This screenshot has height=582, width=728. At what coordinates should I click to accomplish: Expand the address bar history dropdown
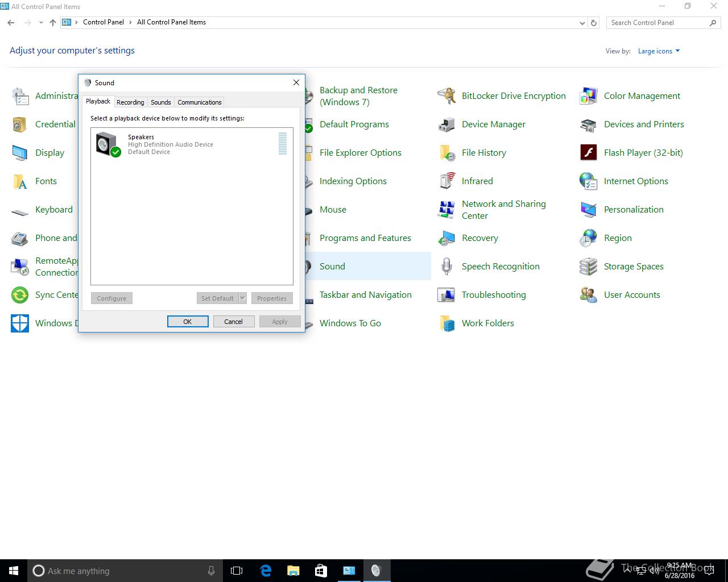(x=582, y=23)
